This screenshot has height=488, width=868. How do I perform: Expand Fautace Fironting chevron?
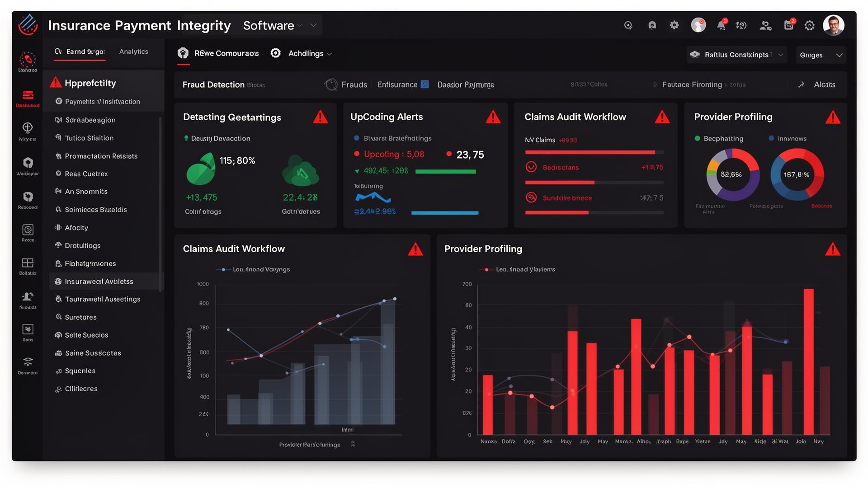click(x=655, y=84)
